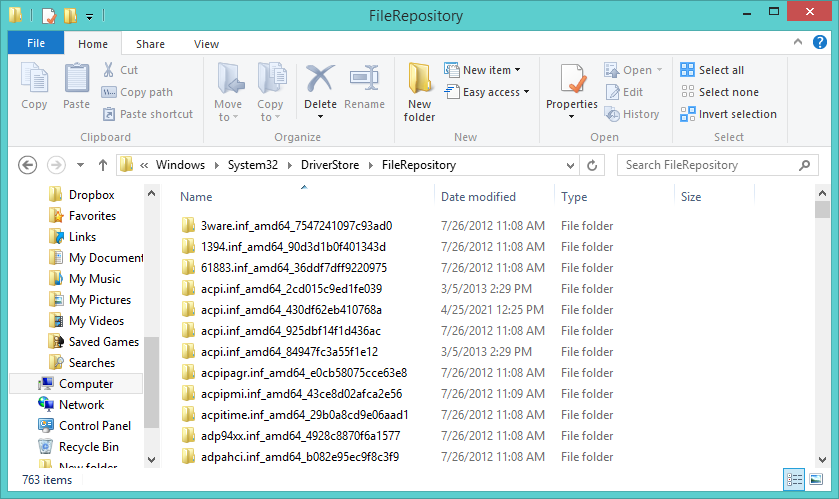Select Computer in the navigation pane
The height and width of the screenshot is (499, 839).
pyautogui.click(x=76, y=383)
